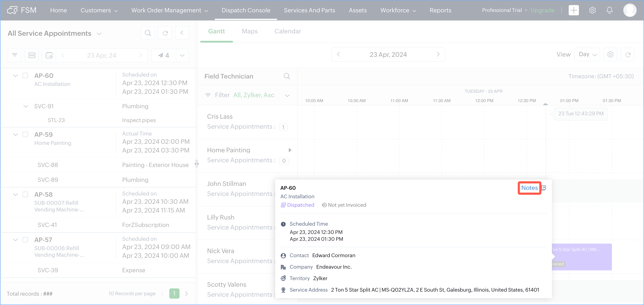Image resolution: width=644 pixels, height=305 pixels.
Task: Tick the AP-59 Home Painting checkbox
Action: click(x=25, y=134)
